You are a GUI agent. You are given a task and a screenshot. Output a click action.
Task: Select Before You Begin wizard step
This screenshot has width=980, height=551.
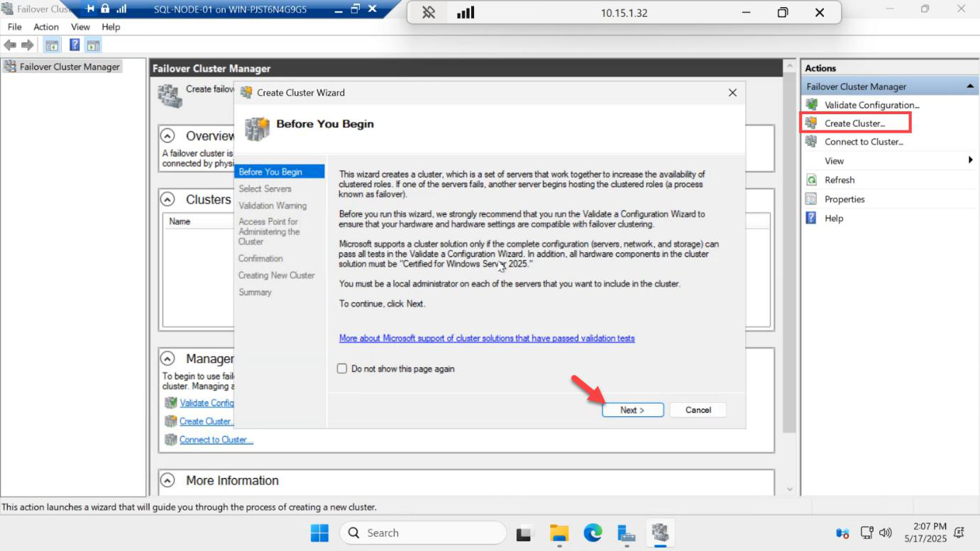click(x=279, y=172)
